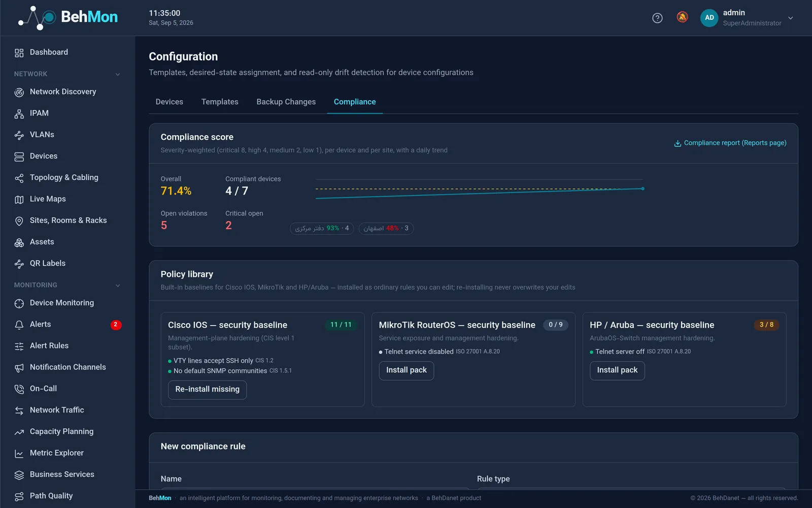Click Re-install missing for Cisco IOS
Image resolution: width=812 pixels, height=508 pixels.
208,390
